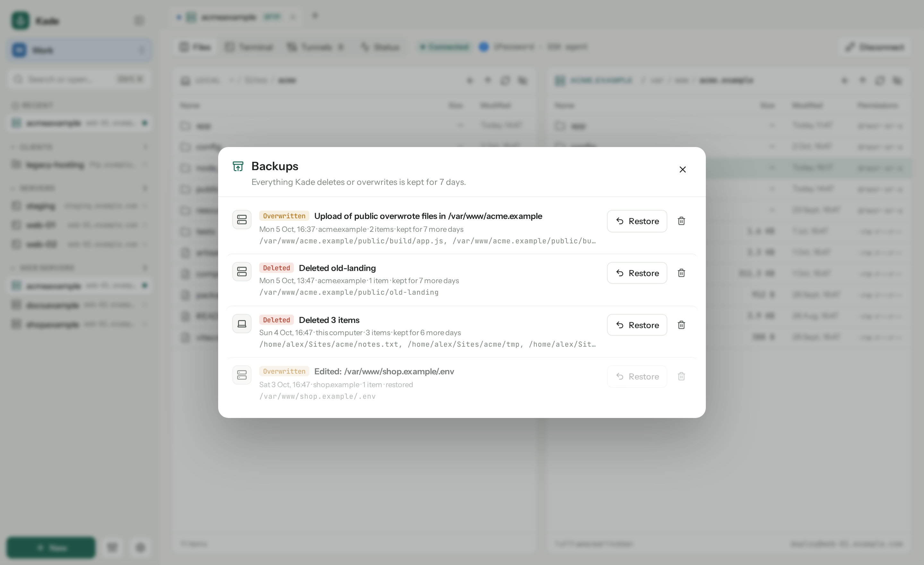Click the server icon beside the .env edit entry
This screenshot has height=565, width=924.
(242, 375)
